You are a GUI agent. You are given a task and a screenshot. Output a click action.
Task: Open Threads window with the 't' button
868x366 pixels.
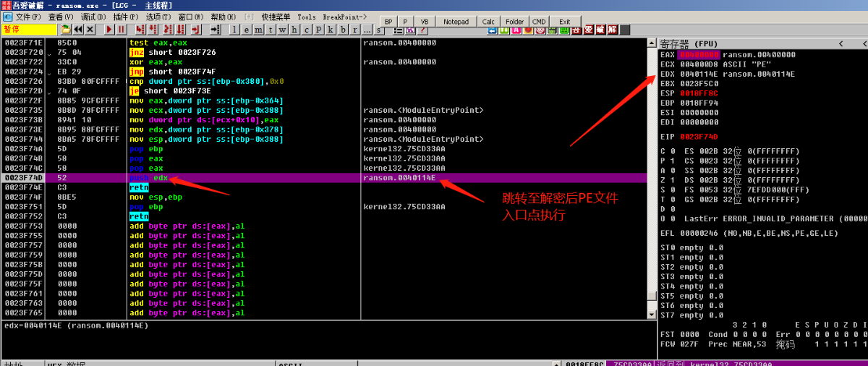click(x=270, y=30)
